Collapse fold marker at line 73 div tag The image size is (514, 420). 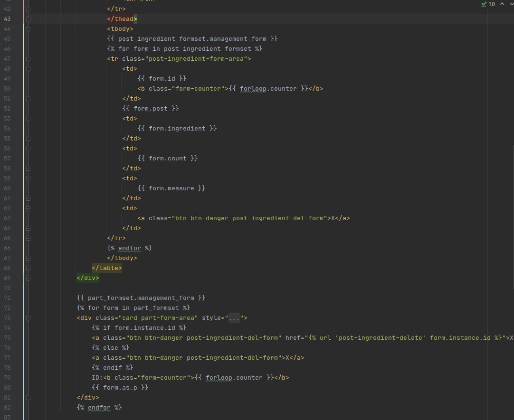28,318
